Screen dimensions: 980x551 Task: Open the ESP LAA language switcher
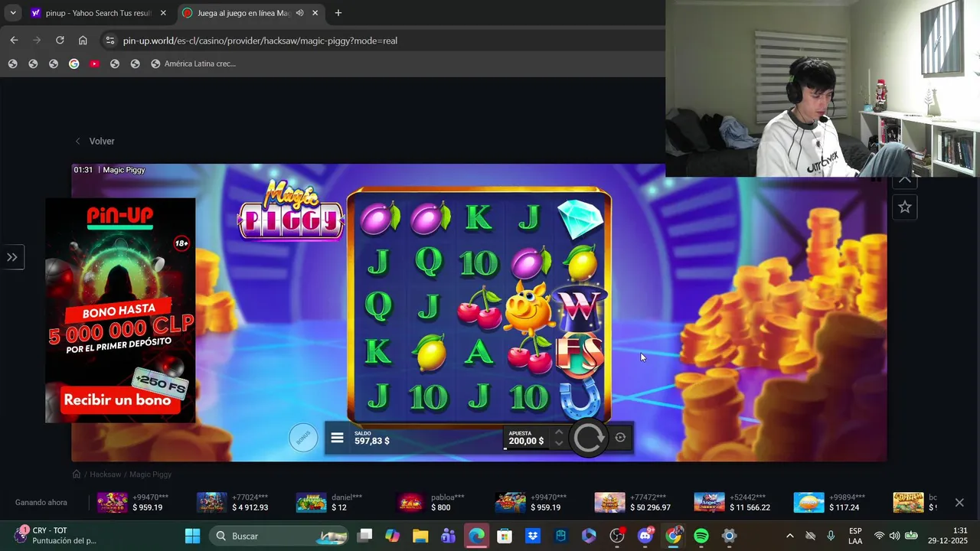(x=855, y=536)
